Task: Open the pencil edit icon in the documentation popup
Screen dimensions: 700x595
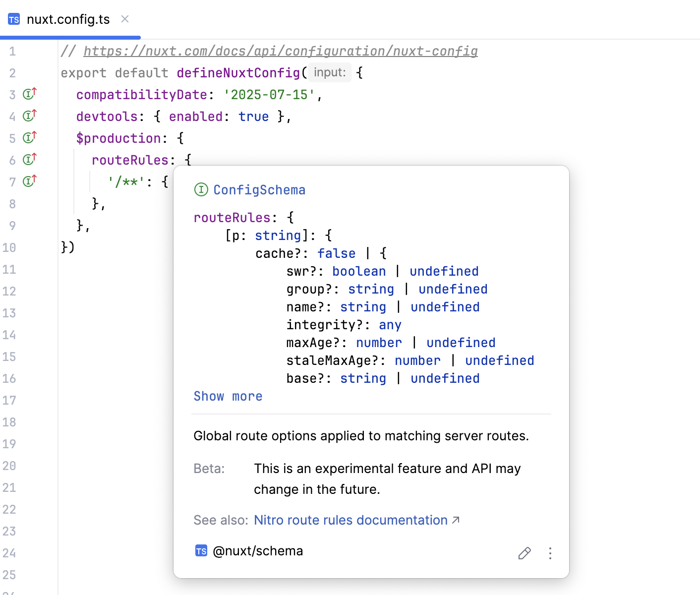Action: 525,553
